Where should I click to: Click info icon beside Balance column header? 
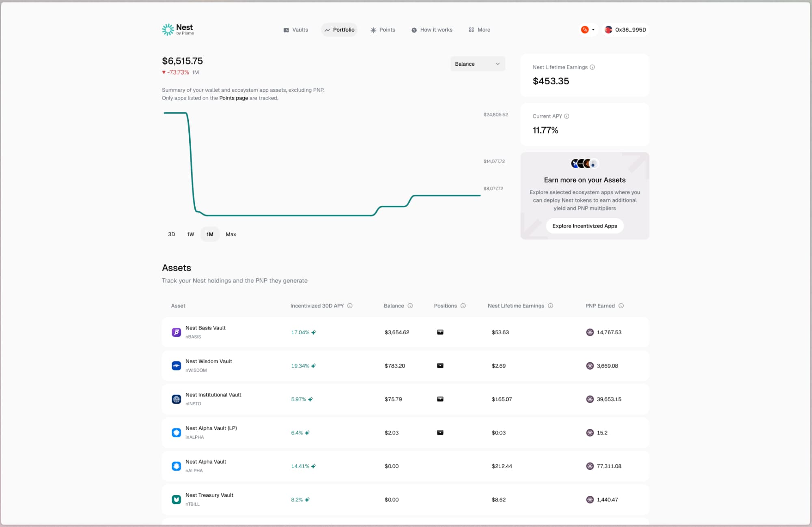[410, 306]
